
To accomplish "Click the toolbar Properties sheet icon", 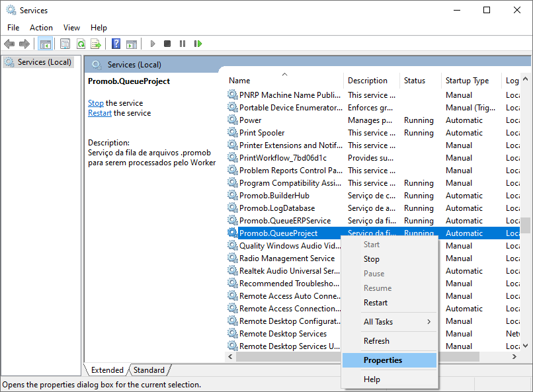I will [x=65, y=44].
